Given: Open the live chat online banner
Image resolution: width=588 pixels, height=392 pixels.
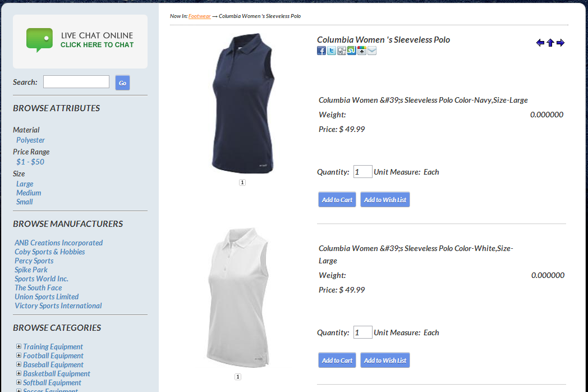Looking at the screenshot, I should [80, 41].
